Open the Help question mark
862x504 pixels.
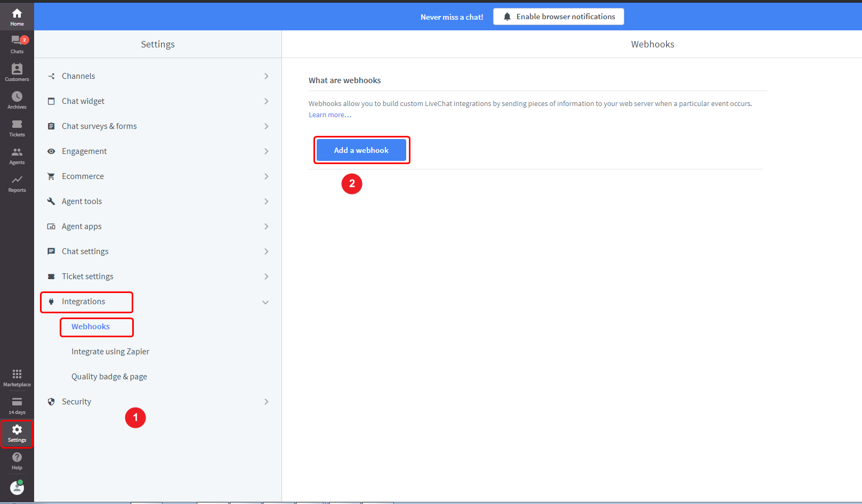[17, 460]
